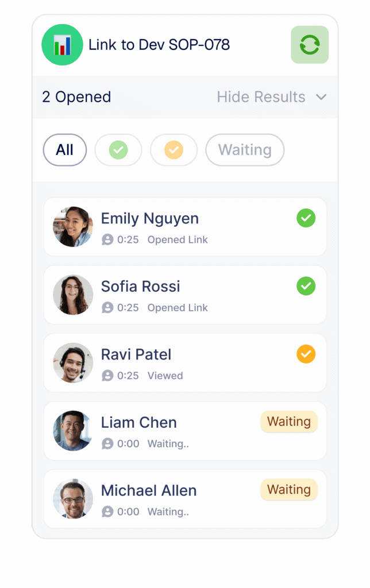Collapse results with the chevron arrow

(x=321, y=97)
